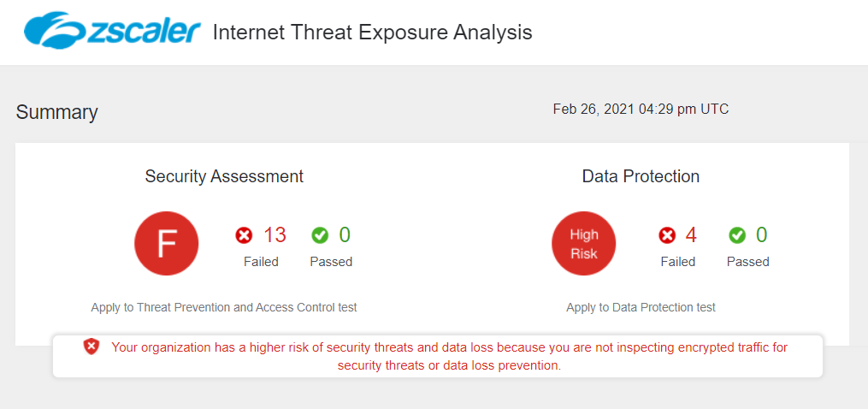Click the red shield warning icon
Image resolution: width=868 pixels, height=409 pixels.
tap(92, 347)
